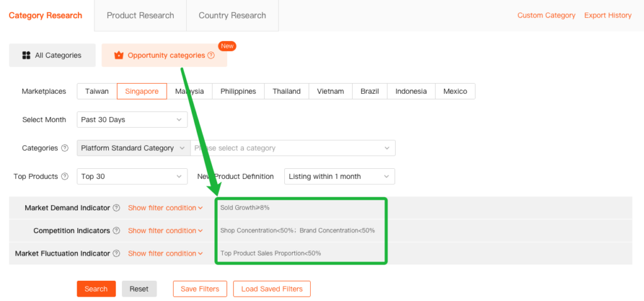Click help icon beside Opportunity categories
Viewport: 644px width, 301px height.
211,55
